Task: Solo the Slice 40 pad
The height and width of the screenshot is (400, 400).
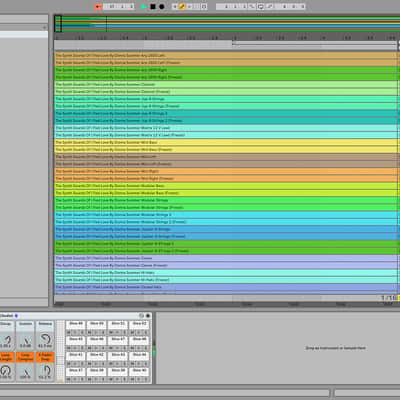Action: (x=146, y=379)
